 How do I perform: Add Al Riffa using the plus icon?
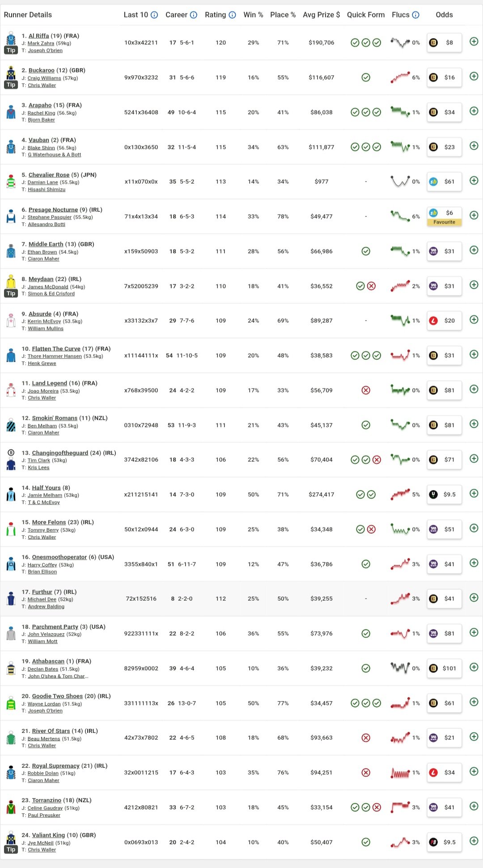point(474,42)
